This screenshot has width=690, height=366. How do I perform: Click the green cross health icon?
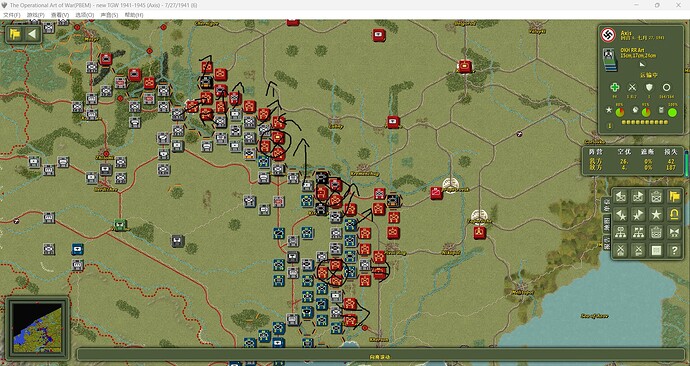(615, 88)
